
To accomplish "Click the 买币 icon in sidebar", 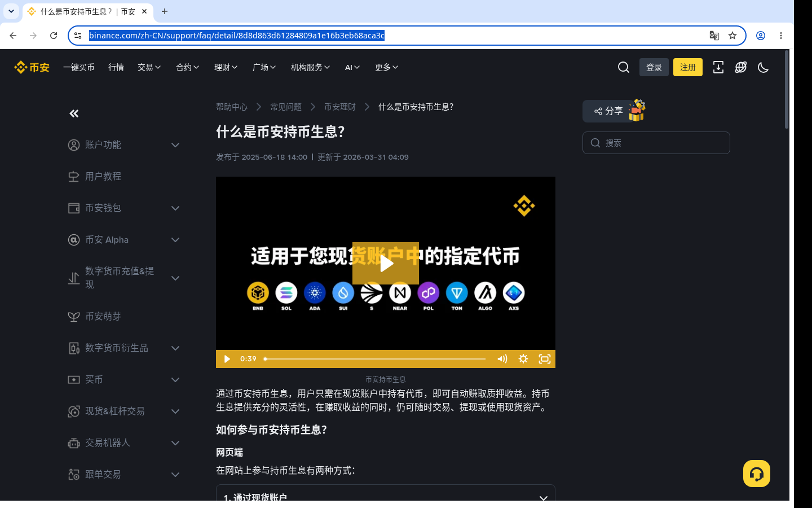I will [74, 380].
